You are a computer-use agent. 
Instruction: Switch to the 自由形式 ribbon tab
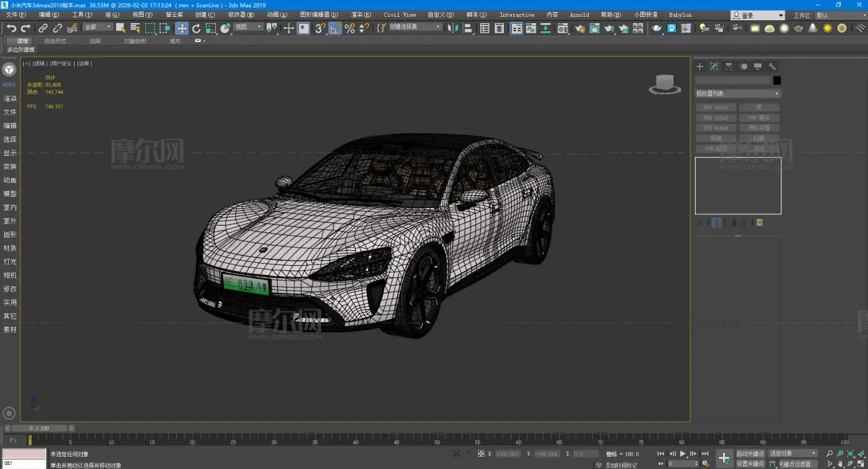pos(55,41)
